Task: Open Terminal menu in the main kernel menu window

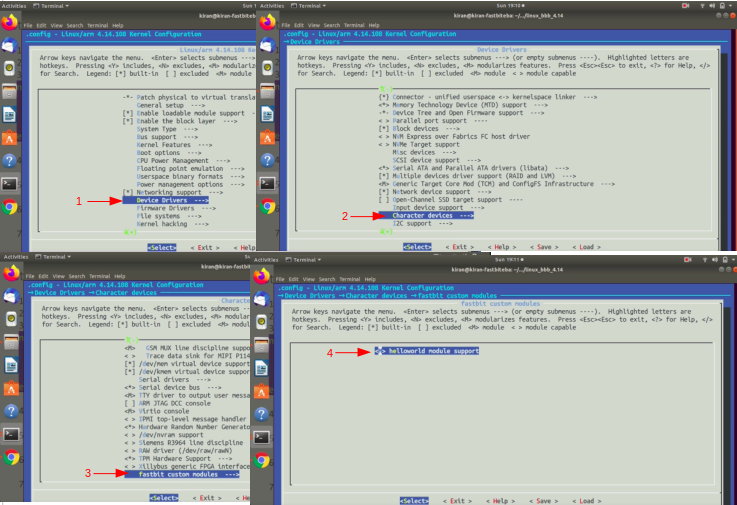Action: tap(97, 26)
